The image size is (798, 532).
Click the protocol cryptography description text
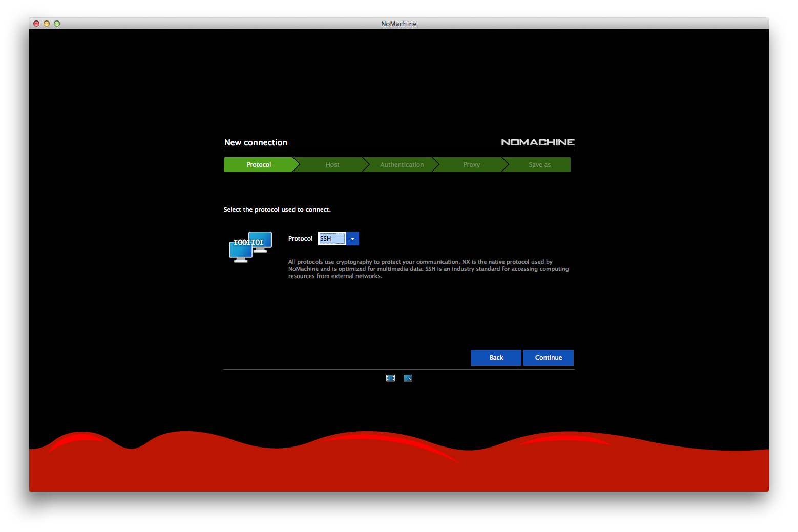(x=428, y=269)
